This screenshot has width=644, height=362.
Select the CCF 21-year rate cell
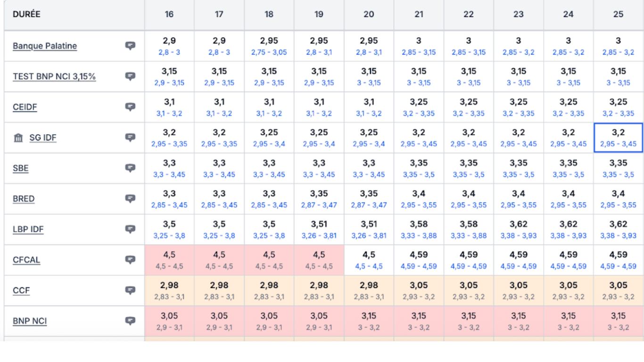coord(419,290)
